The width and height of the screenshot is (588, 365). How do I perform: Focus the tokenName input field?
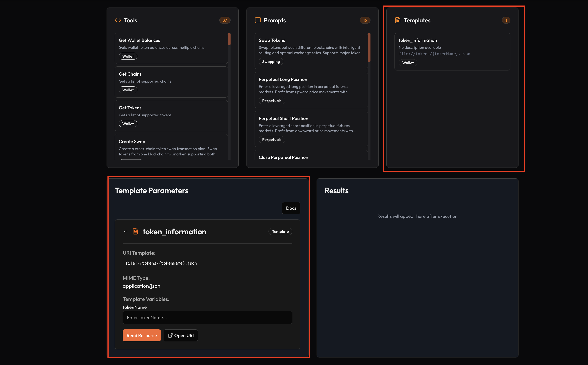tap(207, 317)
